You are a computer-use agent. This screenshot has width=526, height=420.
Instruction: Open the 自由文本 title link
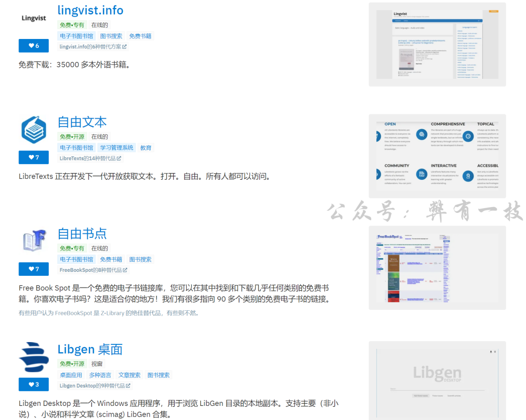point(82,122)
